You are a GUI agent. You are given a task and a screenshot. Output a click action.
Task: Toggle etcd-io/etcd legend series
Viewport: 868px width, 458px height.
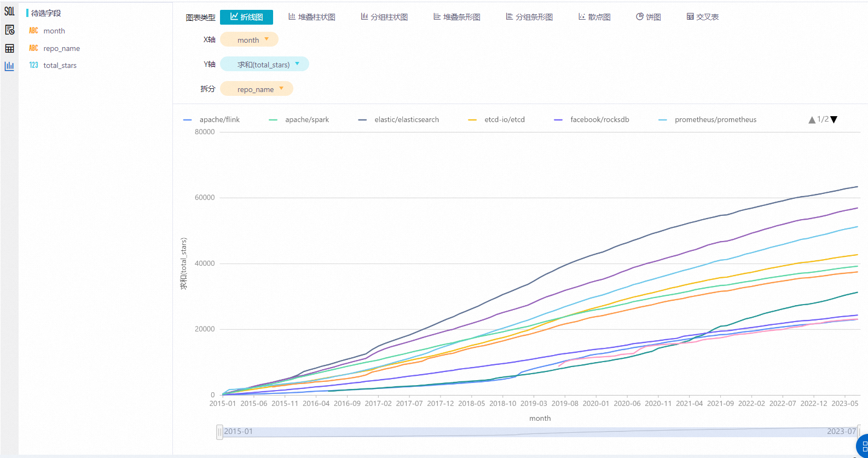497,119
